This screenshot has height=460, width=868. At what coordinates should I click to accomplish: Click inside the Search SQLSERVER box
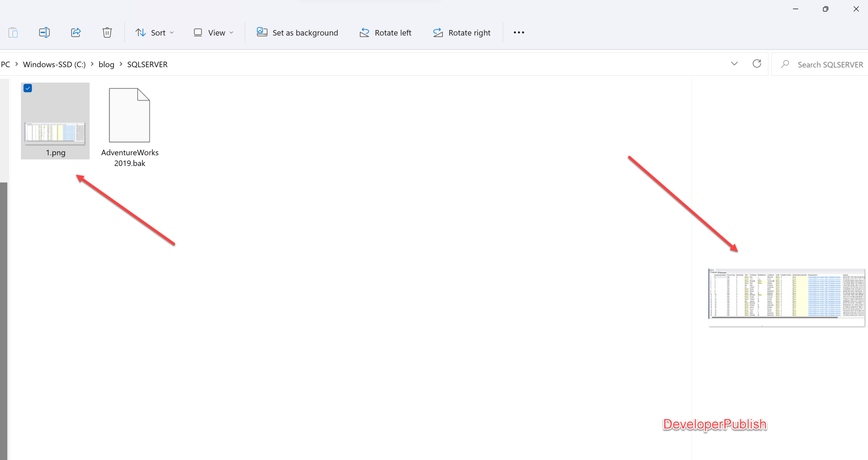[x=821, y=64]
